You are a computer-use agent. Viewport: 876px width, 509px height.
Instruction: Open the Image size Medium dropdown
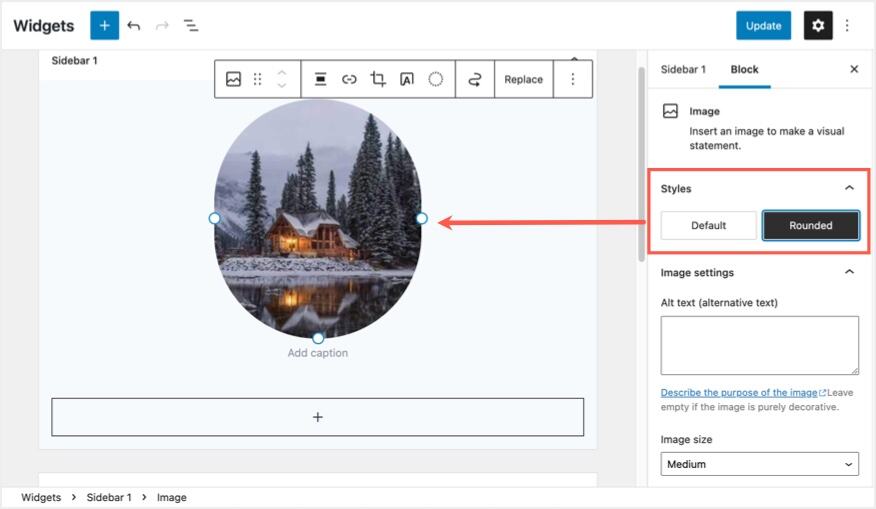(x=759, y=464)
